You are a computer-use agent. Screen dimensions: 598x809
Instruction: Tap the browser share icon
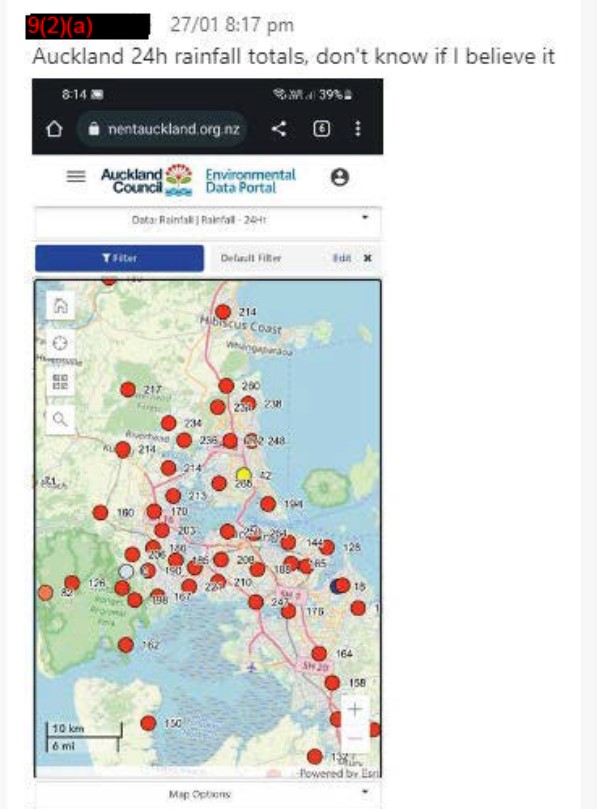tap(279, 128)
